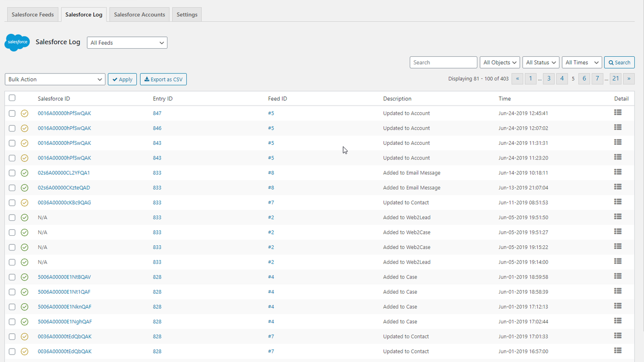
Task: Expand the Bulk Action dropdown
Action: click(55, 79)
